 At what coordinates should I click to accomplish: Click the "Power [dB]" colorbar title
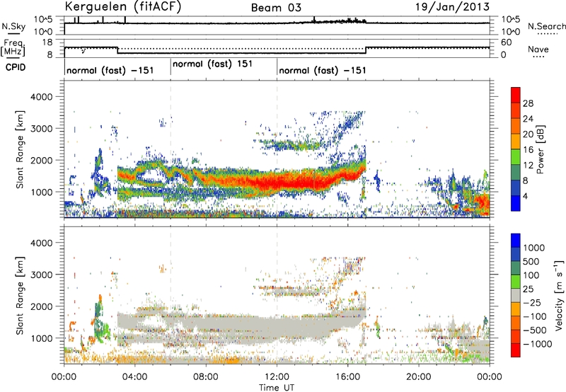click(x=540, y=149)
